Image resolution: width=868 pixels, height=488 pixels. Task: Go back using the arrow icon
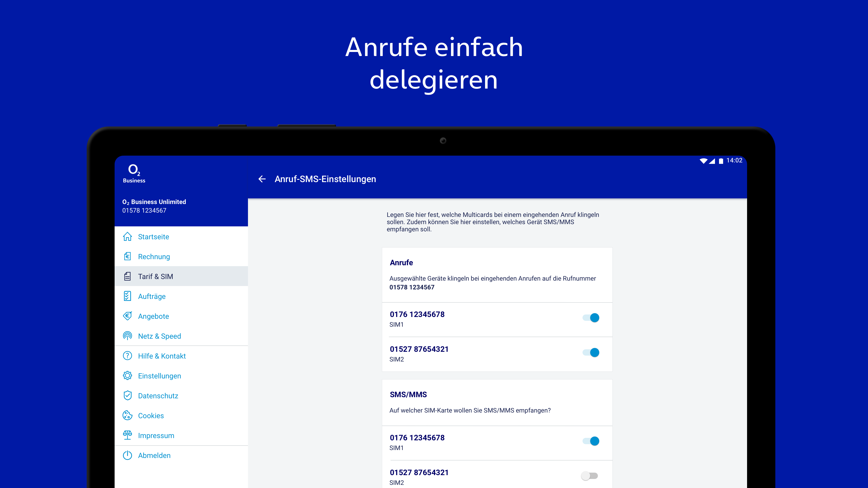(x=262, y=179)
